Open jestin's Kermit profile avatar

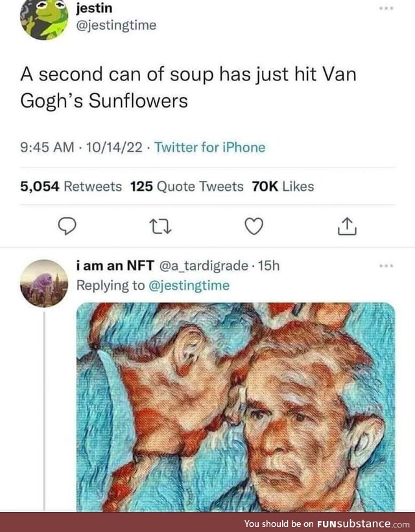pyautogui.click(x=44, y=19)
